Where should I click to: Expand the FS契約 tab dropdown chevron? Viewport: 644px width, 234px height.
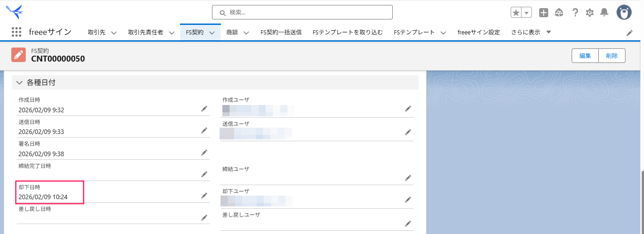(212, 33)
